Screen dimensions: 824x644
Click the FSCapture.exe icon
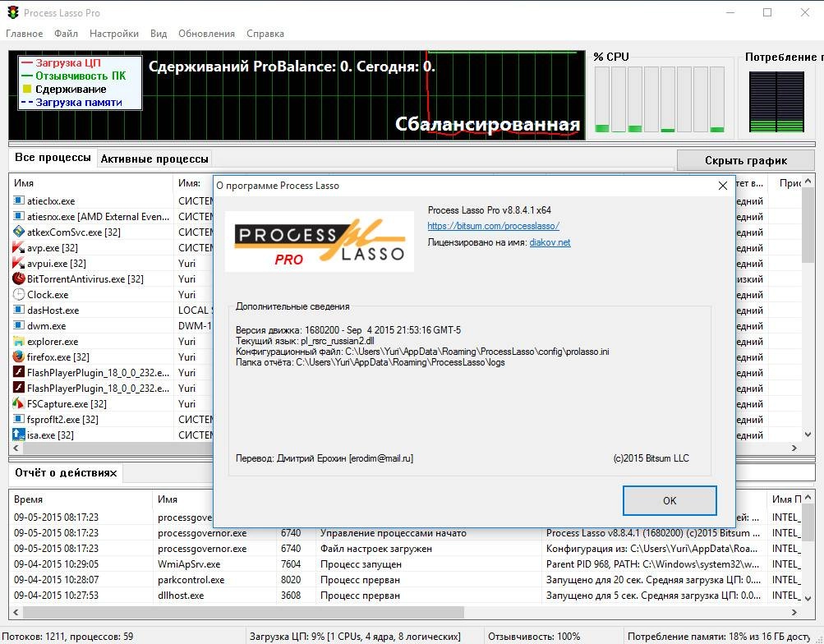[18, 403]
